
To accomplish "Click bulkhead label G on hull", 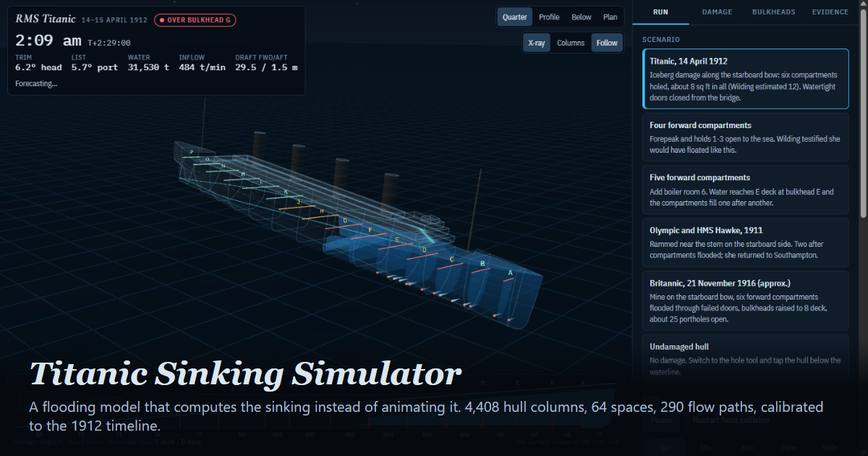I will click(345, 220).
